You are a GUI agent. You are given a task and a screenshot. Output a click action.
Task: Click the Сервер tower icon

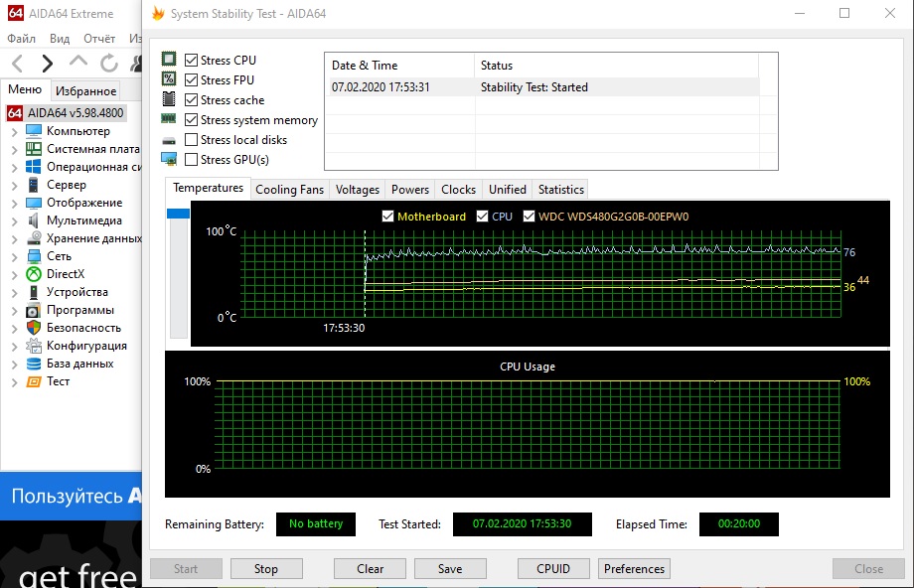tap(34, 185)
